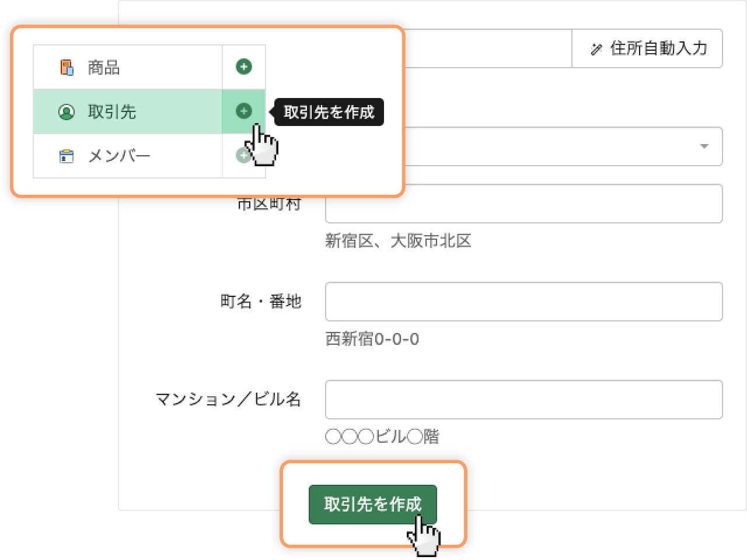Click inside the 町名・番地 input field
747x560 pixels.
tap(524, 301)
